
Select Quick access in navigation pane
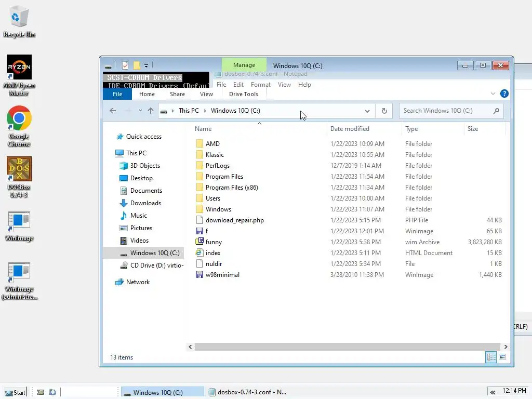coord(144,137)
